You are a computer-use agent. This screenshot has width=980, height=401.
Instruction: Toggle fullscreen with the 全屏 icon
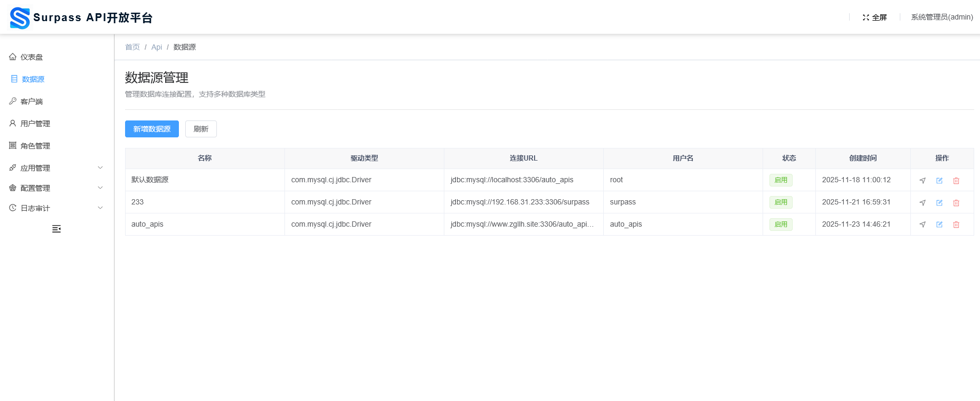(866, 17)
